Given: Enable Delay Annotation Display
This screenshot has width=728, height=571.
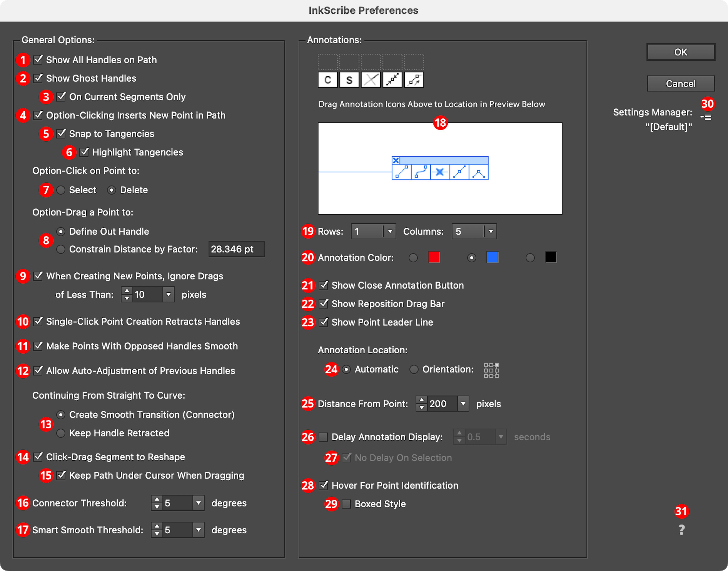Looking at the screenshot, I should [323, 437].
